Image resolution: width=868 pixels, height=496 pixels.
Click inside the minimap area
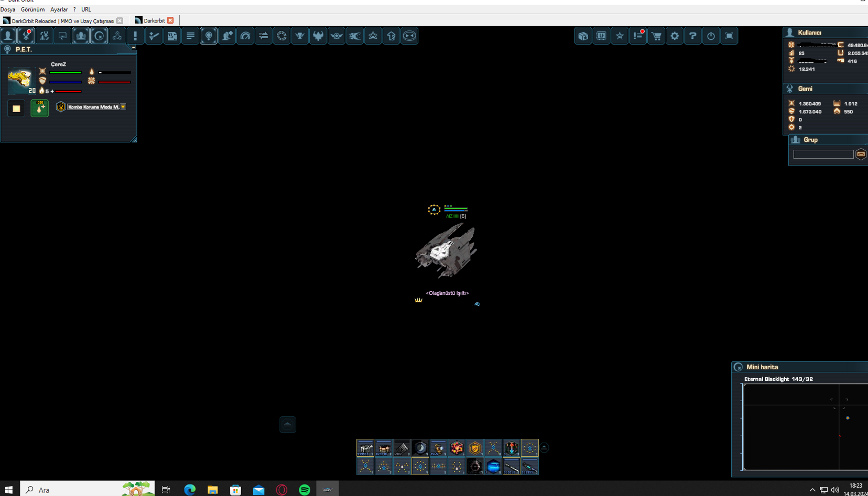806,427
